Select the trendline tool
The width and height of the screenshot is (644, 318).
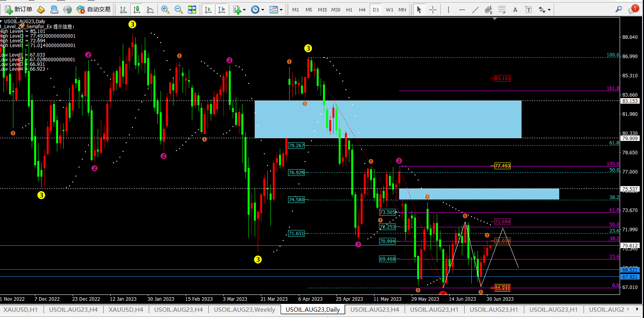475,9
